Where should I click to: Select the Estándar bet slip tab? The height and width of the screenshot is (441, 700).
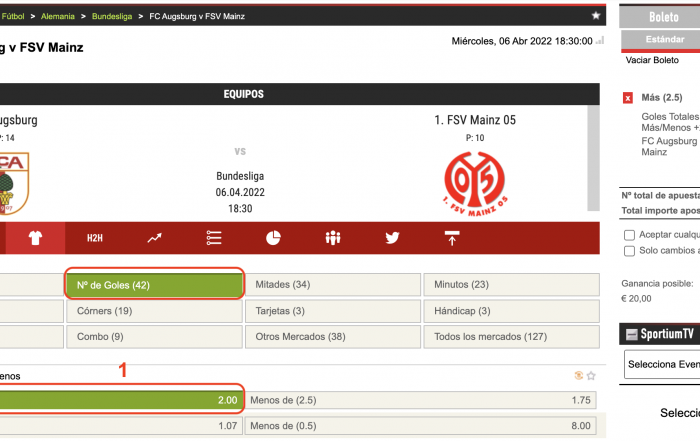click(x=661, y=39)
